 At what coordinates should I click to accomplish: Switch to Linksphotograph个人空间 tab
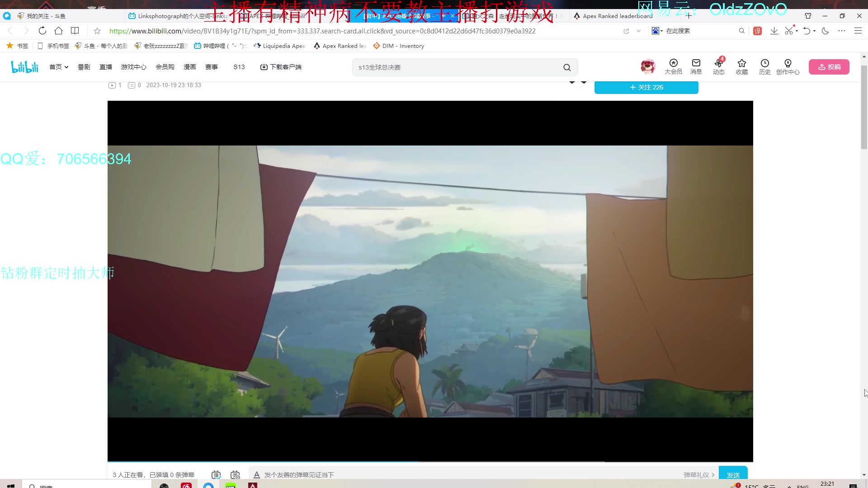click(x=179, y=16)
